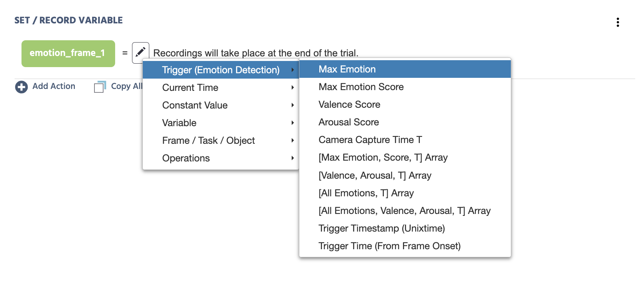
Task: Expand Operations submenu arrow
Action: click(x=292, y=158)
